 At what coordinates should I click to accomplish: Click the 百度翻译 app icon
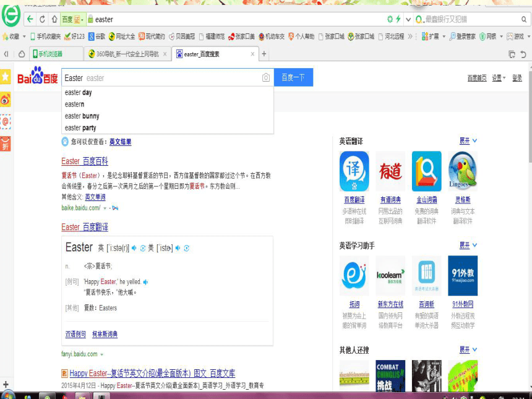click(354, 171)
